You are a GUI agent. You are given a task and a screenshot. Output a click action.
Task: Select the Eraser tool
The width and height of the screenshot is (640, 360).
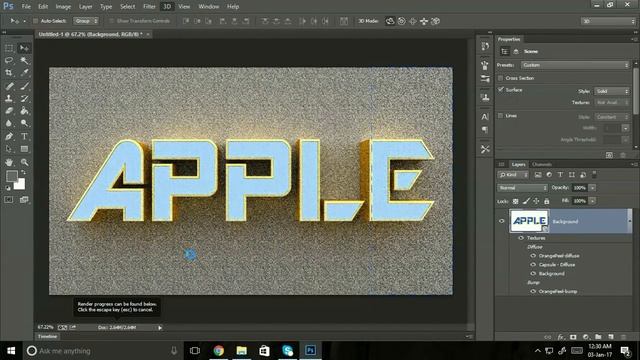point(9,111)
